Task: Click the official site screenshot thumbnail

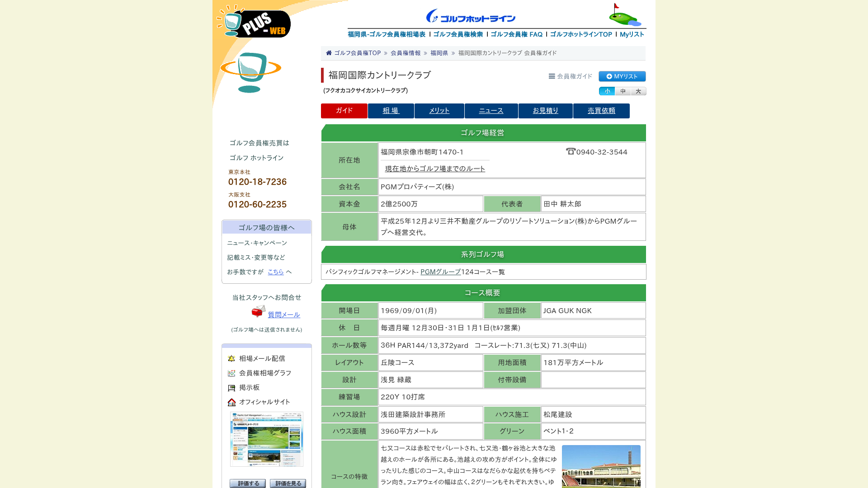Action: coord(267,439)
